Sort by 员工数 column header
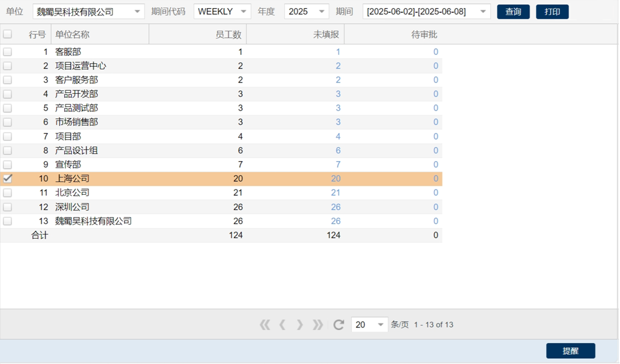The height and width of the screenshot is (364, 620). (228, 34)
